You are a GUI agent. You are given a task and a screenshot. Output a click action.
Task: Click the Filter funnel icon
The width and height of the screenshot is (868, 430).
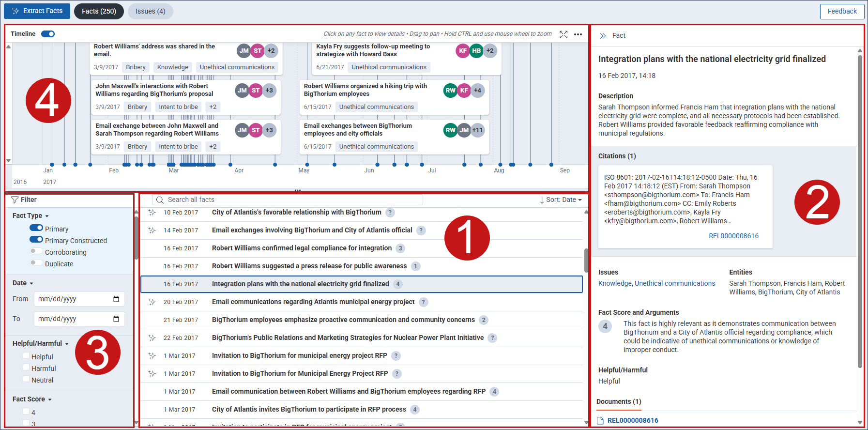click(x=15, y=200)
